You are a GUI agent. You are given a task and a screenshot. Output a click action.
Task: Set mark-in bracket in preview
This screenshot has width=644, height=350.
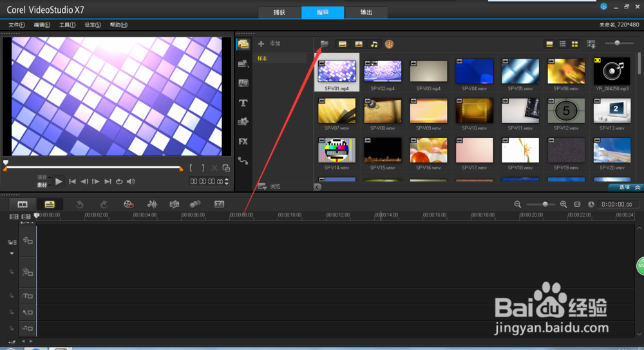coord(191,168)
